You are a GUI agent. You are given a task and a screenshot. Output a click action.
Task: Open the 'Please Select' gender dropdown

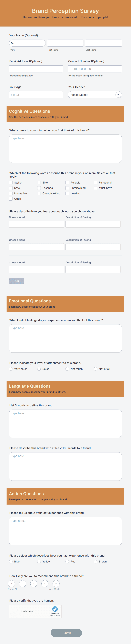click(x=95, y=95)
